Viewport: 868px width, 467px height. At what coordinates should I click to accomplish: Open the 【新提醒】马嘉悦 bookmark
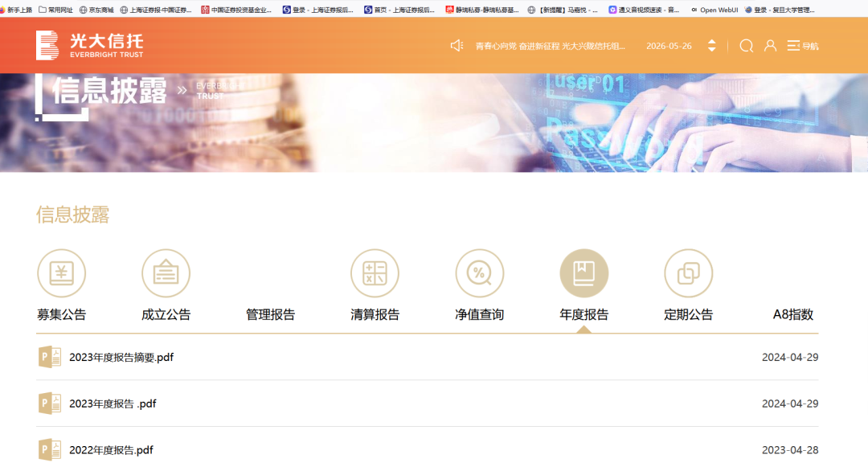563,10
